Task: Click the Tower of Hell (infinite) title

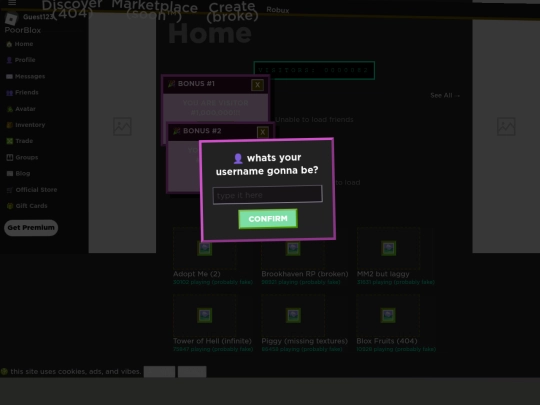Action: (212, 341)
